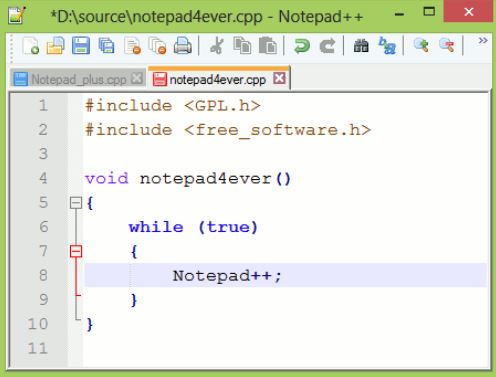Screen dimensions: 496x377
Task: Cut selection with the scissors icon
Action: pos(217,46)
